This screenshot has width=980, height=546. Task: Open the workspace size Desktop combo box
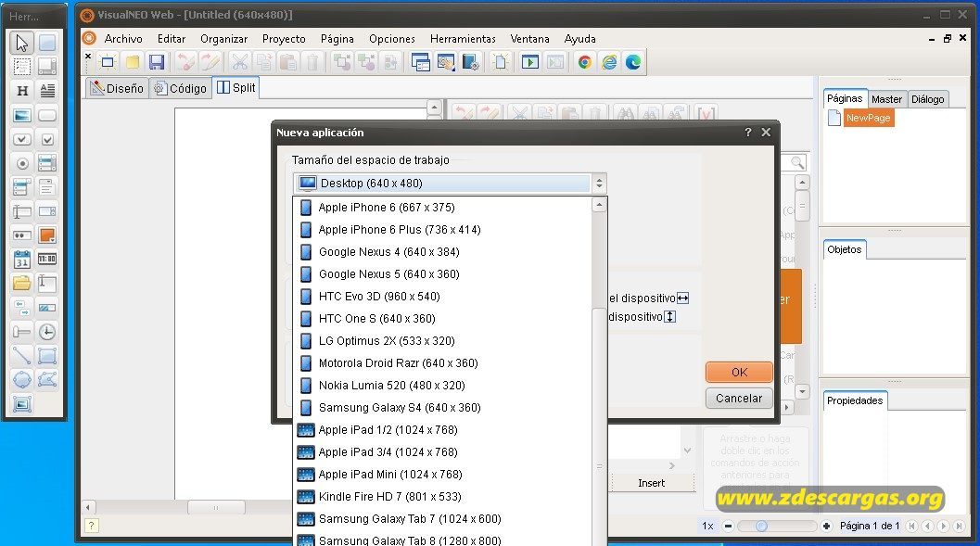pos(450,183)
